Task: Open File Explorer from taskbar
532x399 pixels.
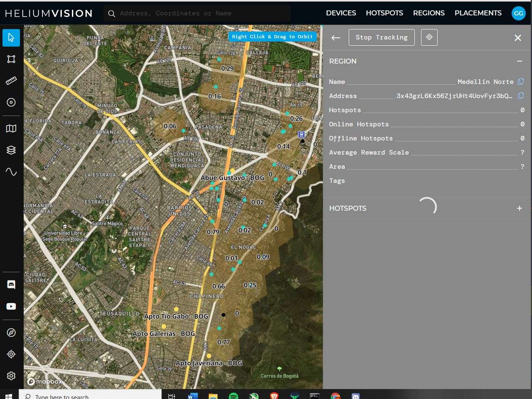Action: pos(213,396)
